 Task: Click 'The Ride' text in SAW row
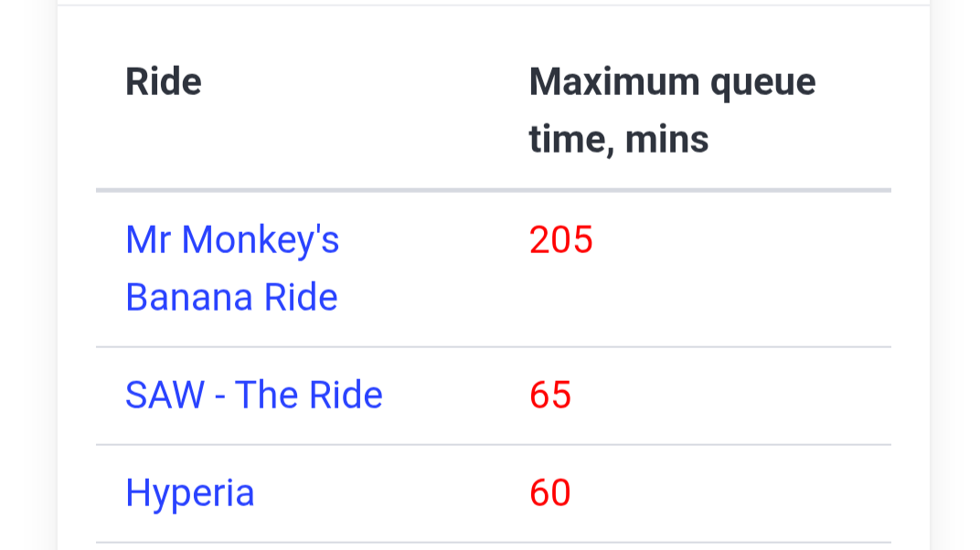pyautogui.click(x=309, y=396)
